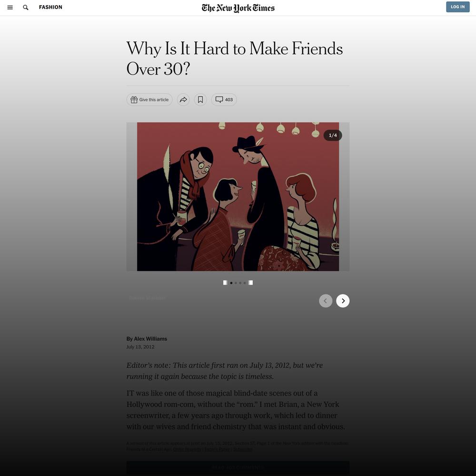Open Alex Williams author page
This screenshot has width=476, height=476.
(150, 339)
